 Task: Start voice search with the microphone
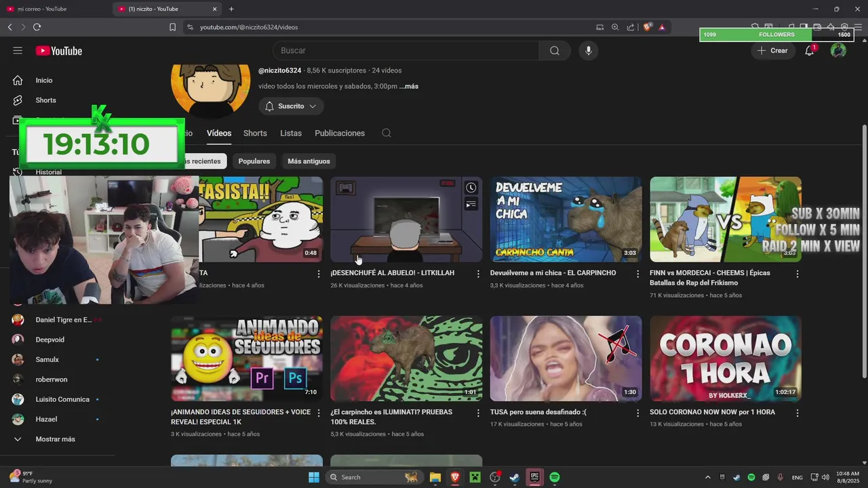click(588, 51)
